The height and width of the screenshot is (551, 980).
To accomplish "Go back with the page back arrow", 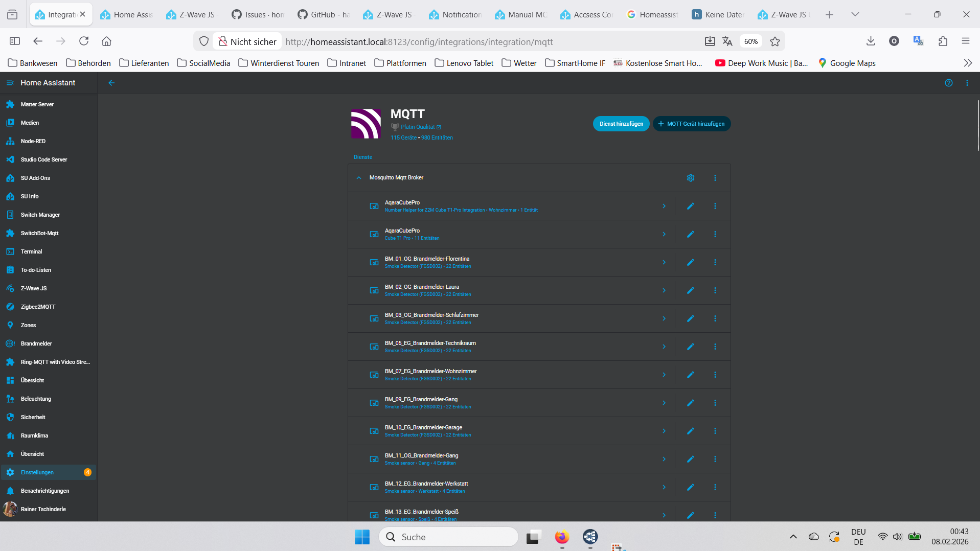I will coord(111,83).
